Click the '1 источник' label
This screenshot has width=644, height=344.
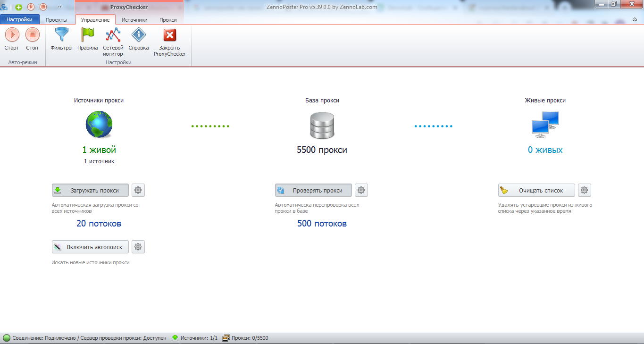coord(99,161)
